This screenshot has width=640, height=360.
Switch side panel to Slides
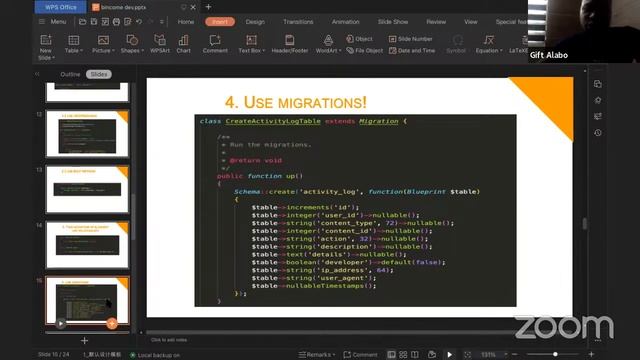99,74
